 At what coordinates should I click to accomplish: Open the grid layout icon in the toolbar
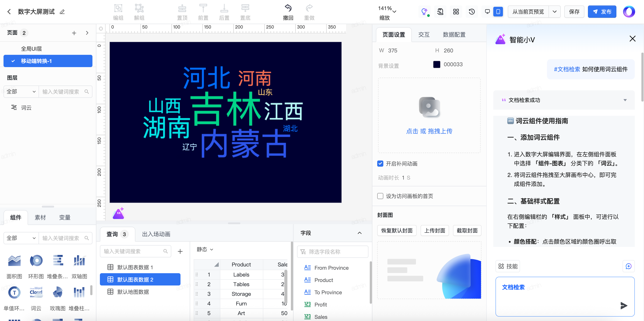[456, 12]
